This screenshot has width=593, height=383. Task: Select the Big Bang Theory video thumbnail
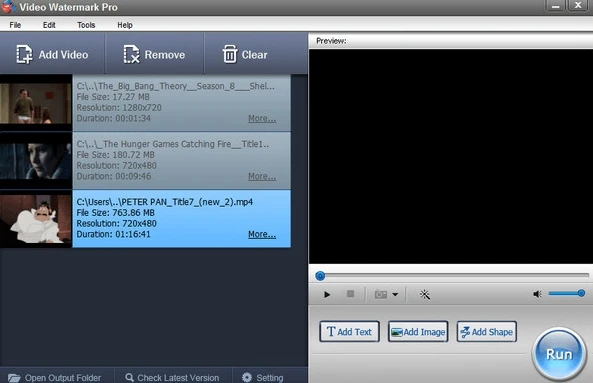pyautogui.click(x=36, y=103)
